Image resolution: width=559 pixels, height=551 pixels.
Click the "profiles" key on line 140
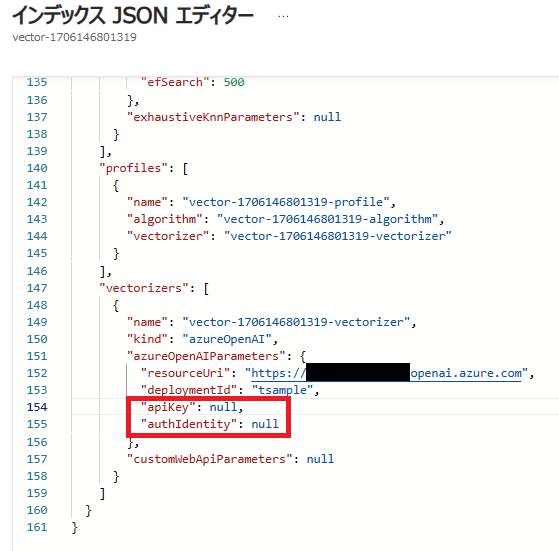pos(133,168)
